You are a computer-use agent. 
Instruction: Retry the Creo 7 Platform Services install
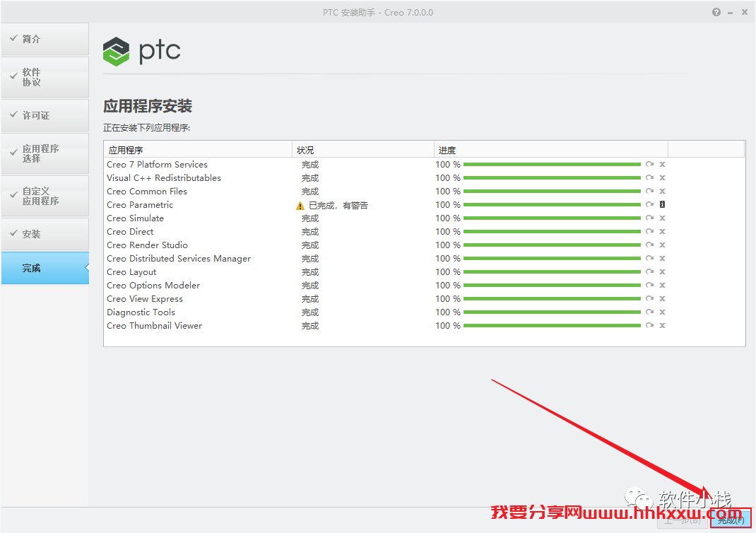pyautogui.click(x=649, y=164)
